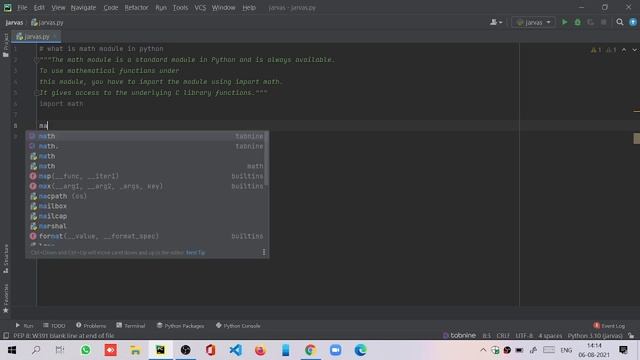Open the Python Console tool window tab
The image size is (640, 360).
click(x=238, y=326)
